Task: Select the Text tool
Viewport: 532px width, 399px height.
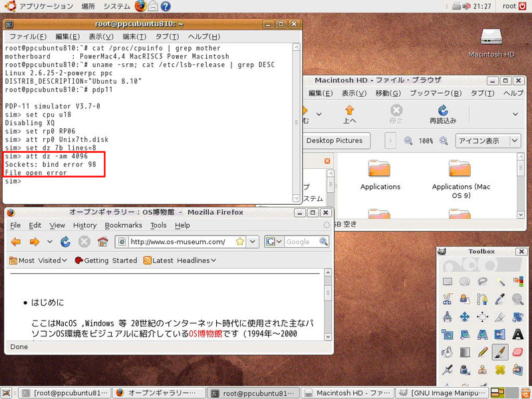Action: 518,334
